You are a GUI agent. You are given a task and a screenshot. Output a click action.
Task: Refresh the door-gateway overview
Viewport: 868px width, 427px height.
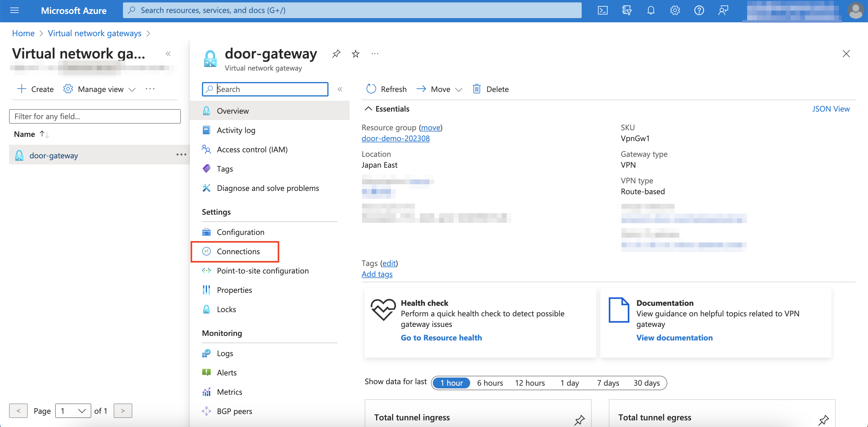[385, 89]
